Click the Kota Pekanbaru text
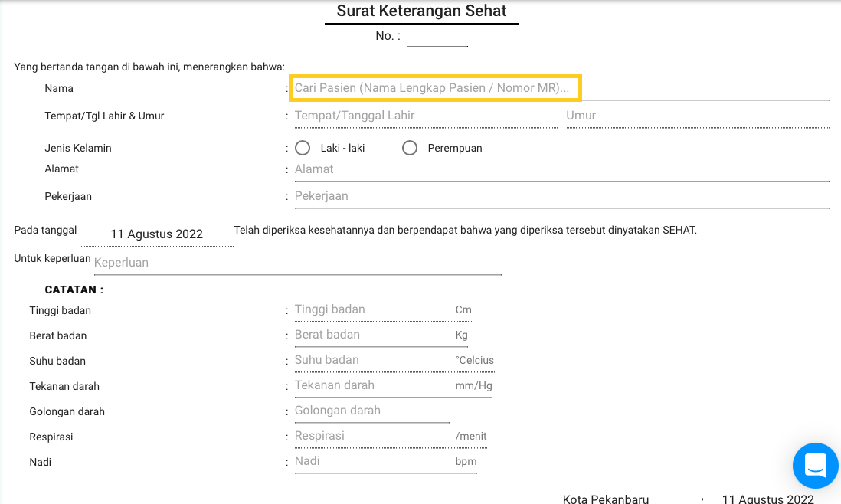Screen dimensions: 841x504 pos(606,499)
